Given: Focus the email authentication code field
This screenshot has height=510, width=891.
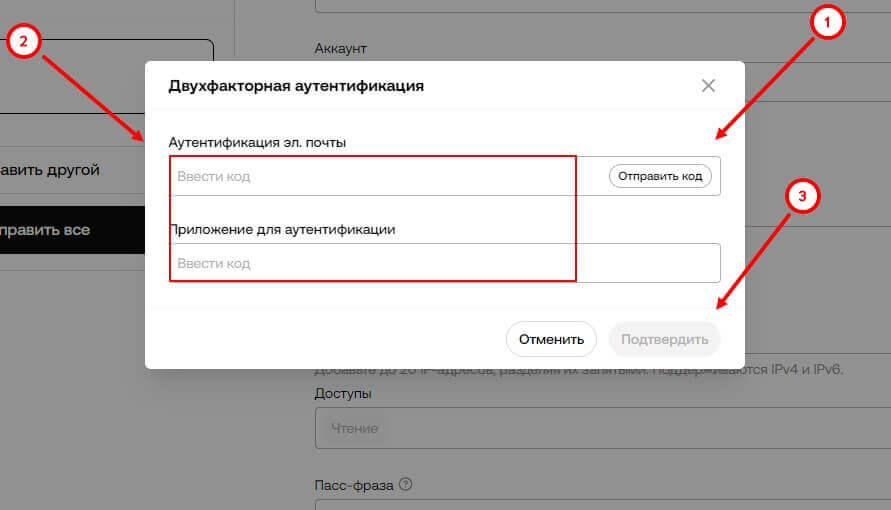Looking at the screenshot, I should click(385, 176).
